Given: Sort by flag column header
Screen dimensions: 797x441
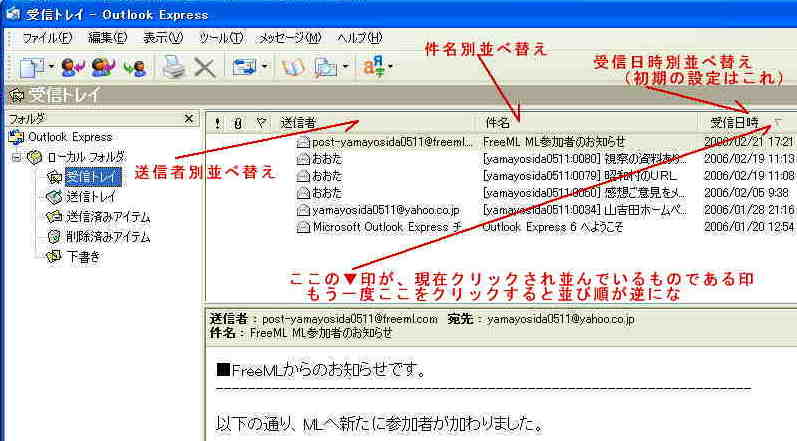Looking at the screenshot, I should click(261, 123).
